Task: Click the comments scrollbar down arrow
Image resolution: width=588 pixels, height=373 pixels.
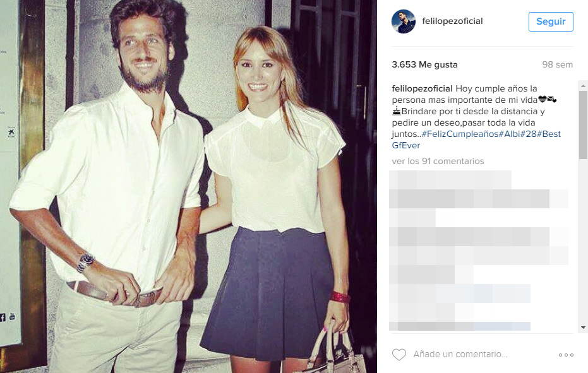Action: pyautogui.click(x=583, y=328)
